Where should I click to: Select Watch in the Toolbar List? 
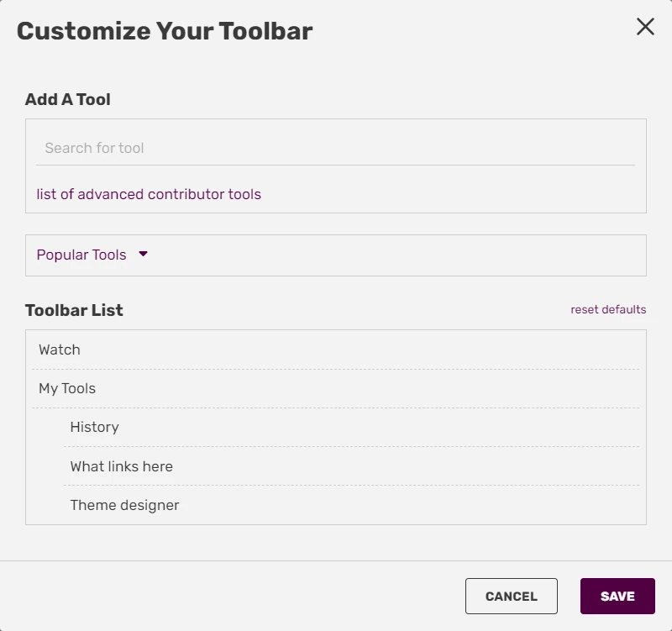(x=59, y=350)
